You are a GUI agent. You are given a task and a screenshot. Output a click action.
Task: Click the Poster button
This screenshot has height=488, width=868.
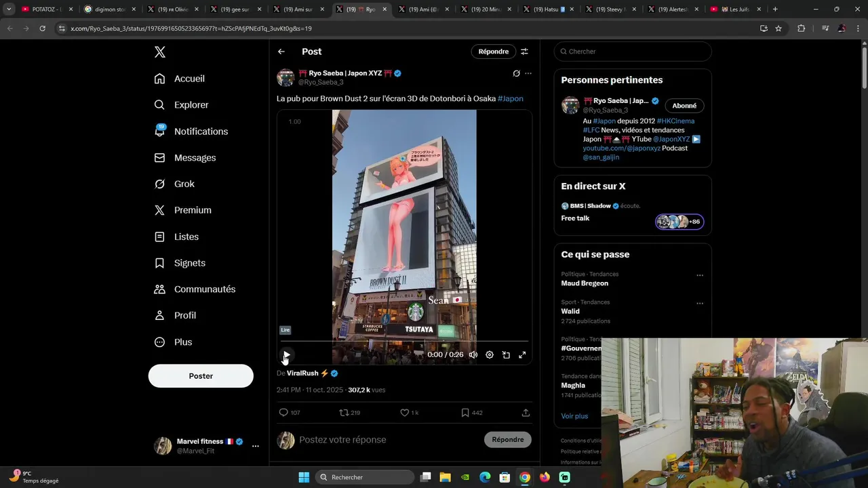pyautogui.click(x=201, y=376)
